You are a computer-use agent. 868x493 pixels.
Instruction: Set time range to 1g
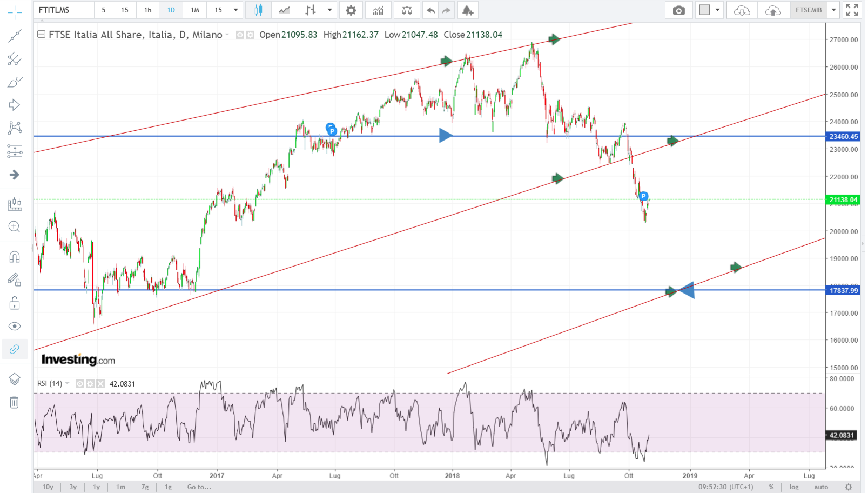169,487
